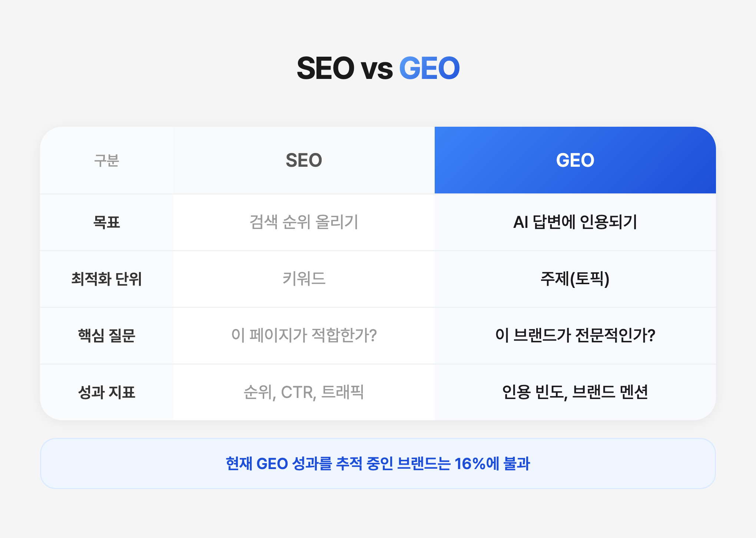Select the SEO column header
This screenshot has width=756, height=538.
click(x=304, y=160)
